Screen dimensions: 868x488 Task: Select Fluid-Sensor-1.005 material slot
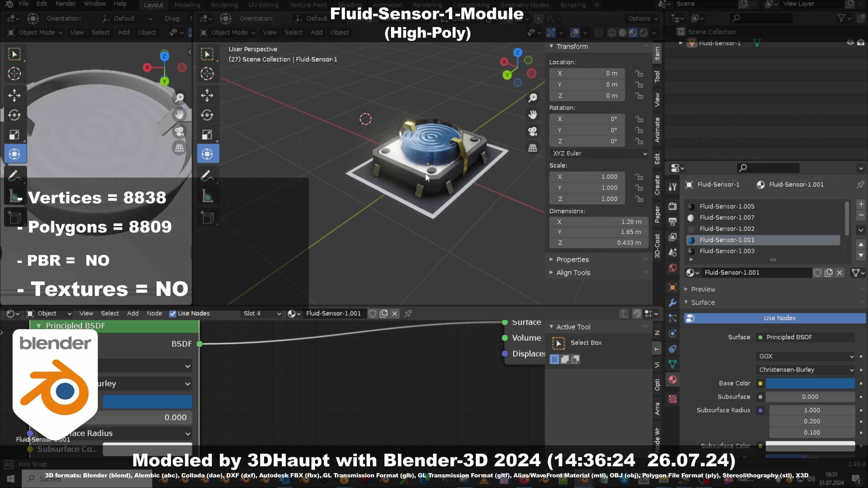coord(763,206)
